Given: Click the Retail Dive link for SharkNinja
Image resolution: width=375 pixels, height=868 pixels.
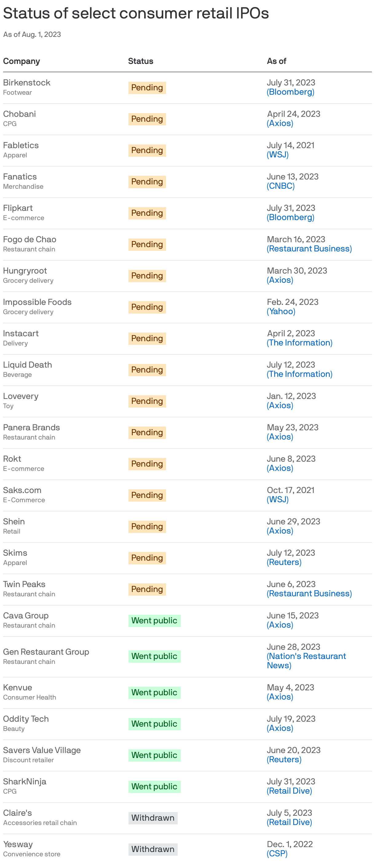Looking at the screenshot, I should click(x=290, y=791).
